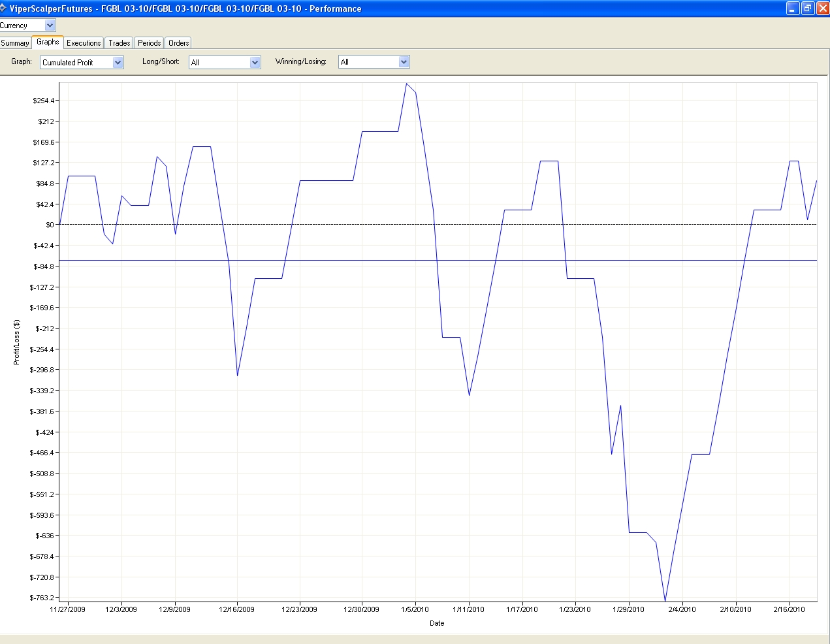The image size is (830, 644).
Task: Click the $-763.2 y-axis label
Action: (x=42, y=598)
